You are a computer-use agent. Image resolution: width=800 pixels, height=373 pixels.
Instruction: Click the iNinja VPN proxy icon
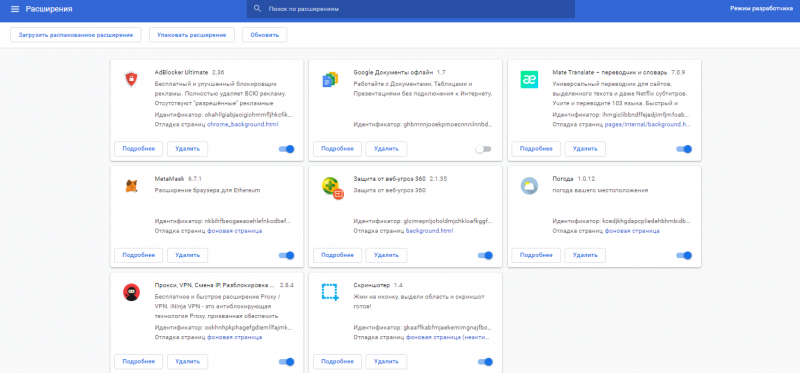point(131,292)
